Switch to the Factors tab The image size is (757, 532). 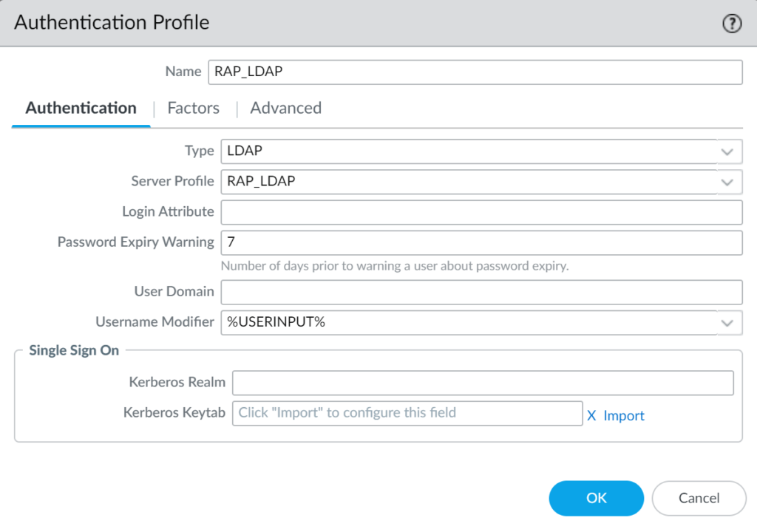(x=193, y=108)
